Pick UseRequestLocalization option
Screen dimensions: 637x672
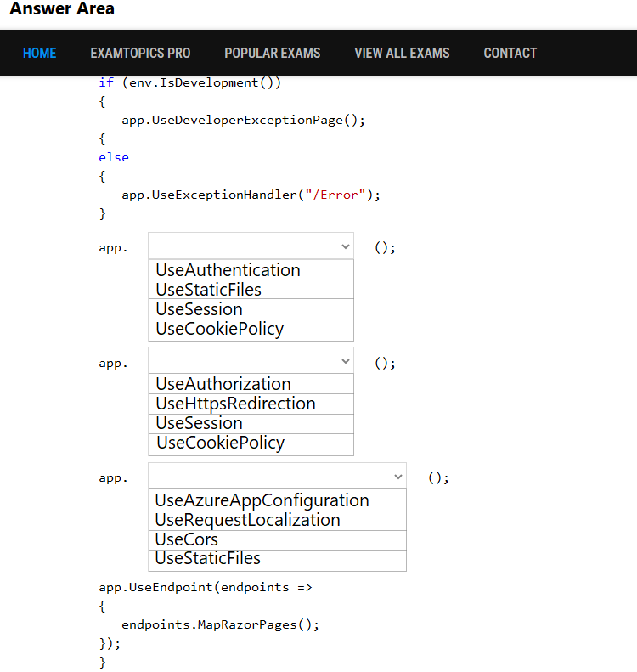pyautogui.click(x=277, y=520)
